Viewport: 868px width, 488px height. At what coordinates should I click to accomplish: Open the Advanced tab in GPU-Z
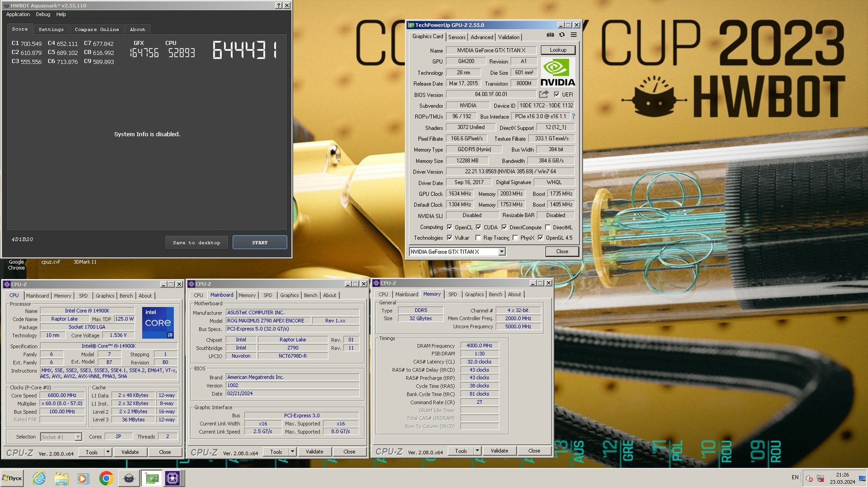click(x=482, y=37)
